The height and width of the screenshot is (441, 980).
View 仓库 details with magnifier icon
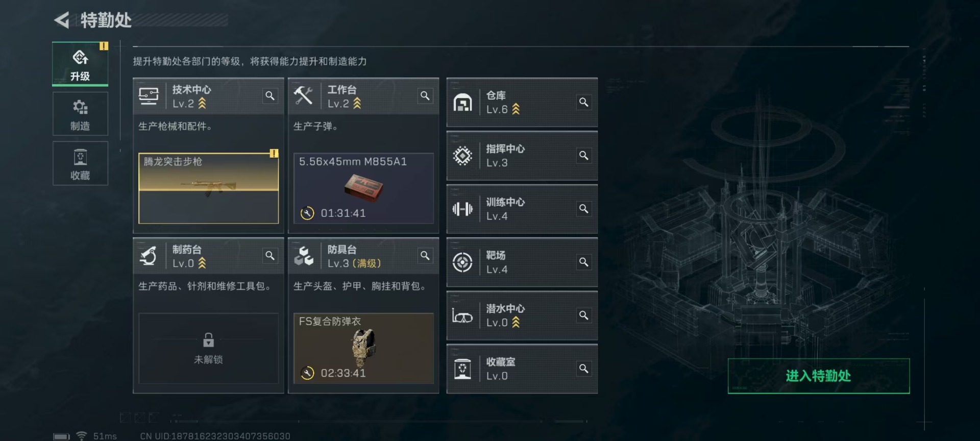[583, 102]
